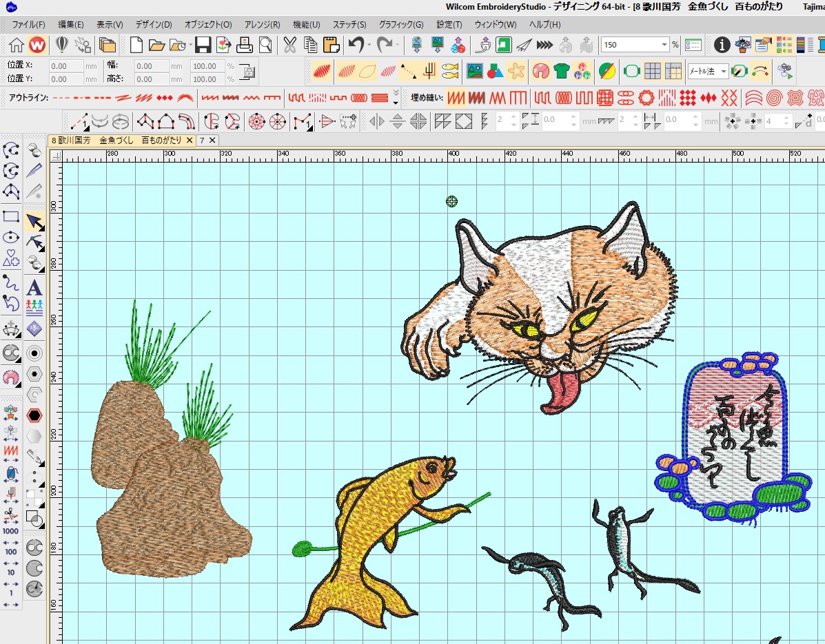825x644 pixels.
Task: Close the 歌川国芳 金魚づくし tab
Action: click(x=190, y=141)
